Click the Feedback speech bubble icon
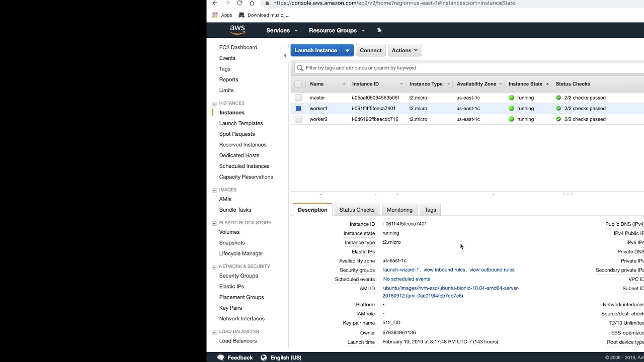The height and width of the screenshot is (362, 644). 220,357
